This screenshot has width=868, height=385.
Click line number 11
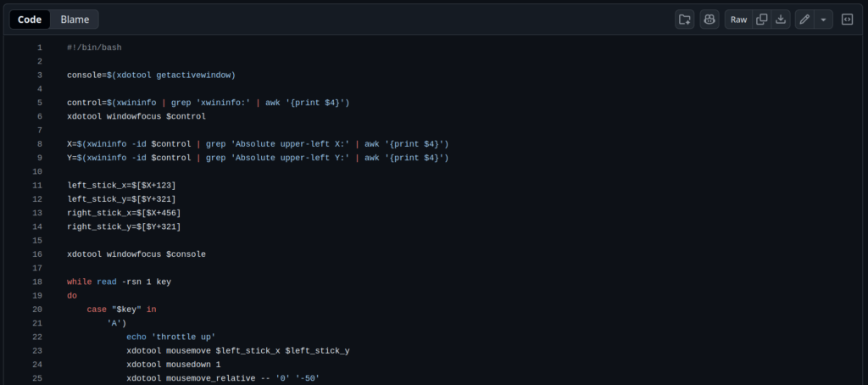(x=37, y=185)
